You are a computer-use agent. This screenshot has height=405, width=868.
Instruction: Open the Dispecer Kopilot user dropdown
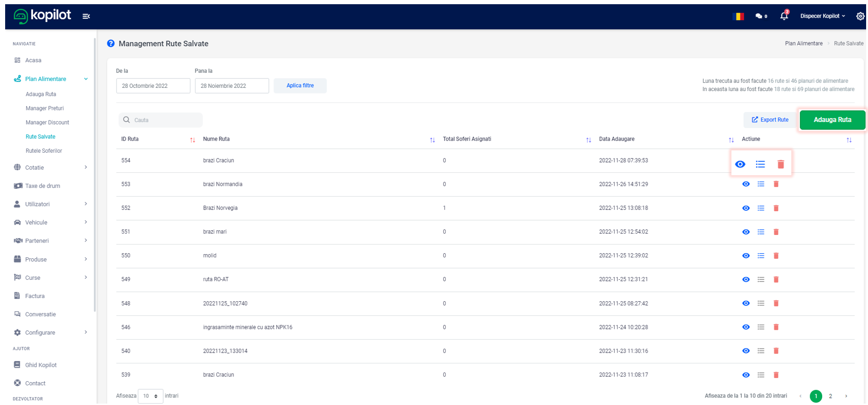(x=822, y=16)
